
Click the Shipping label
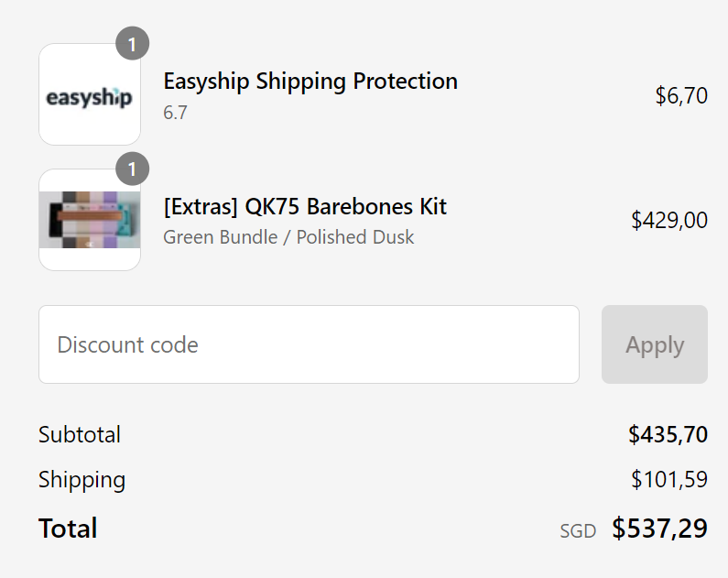(81, 480)
